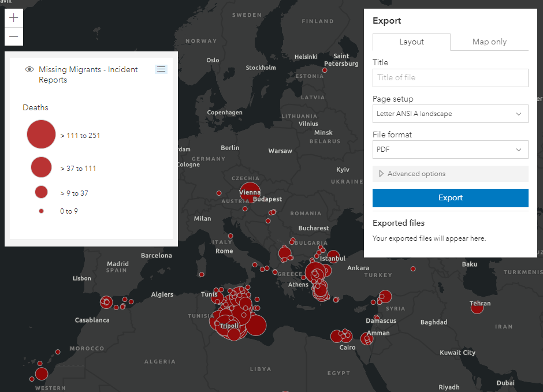This screenshot has height=392, width=543.
Task: Click the incident marker on Vienna
Action: point(250,192)
